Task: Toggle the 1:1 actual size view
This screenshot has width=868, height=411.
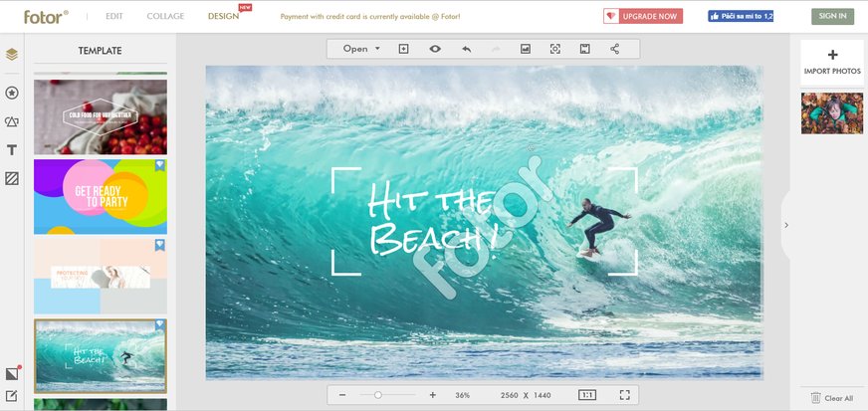Action: [587, 395]
